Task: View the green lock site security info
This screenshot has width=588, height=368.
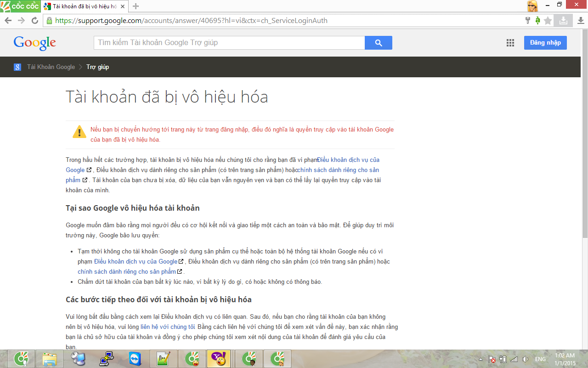Action: [50, 21]
